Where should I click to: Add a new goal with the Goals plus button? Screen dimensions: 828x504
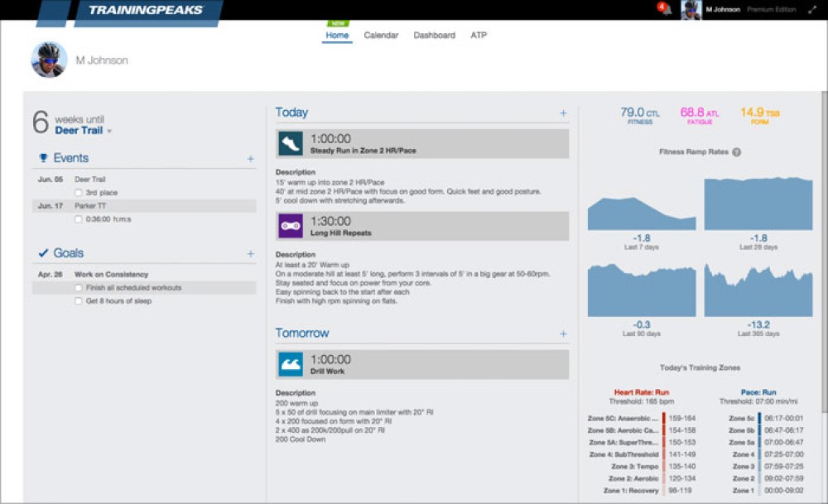pos(250,253)
